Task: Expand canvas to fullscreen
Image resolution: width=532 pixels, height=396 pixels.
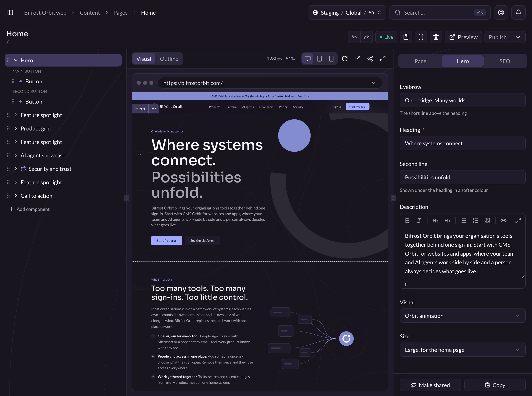Action: [383, 59]
